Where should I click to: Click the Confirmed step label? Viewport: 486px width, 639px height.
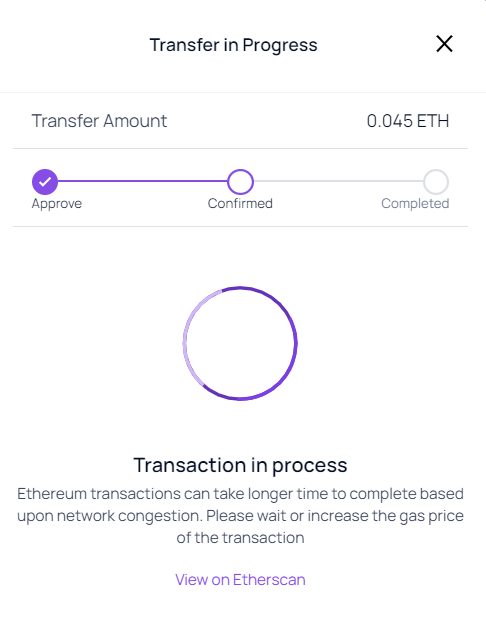[x=240, y=203]
